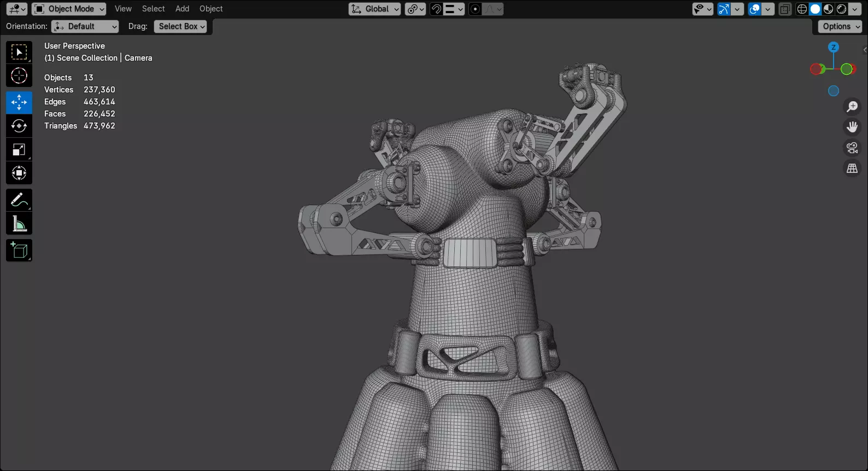The height and width of the screenshot is (471, 868).
Task: Open the Object Mode dropdown
Action: 69,9
